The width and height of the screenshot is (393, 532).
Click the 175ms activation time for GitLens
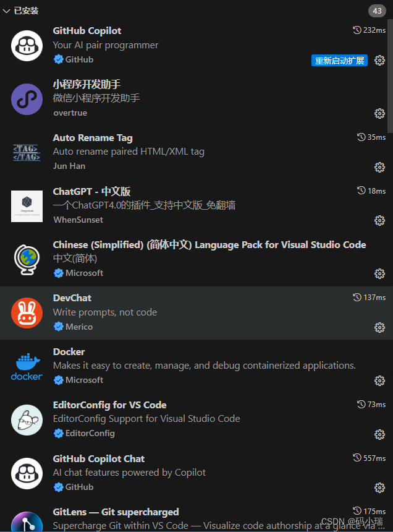pyautogui.click(x=370, y=511)
